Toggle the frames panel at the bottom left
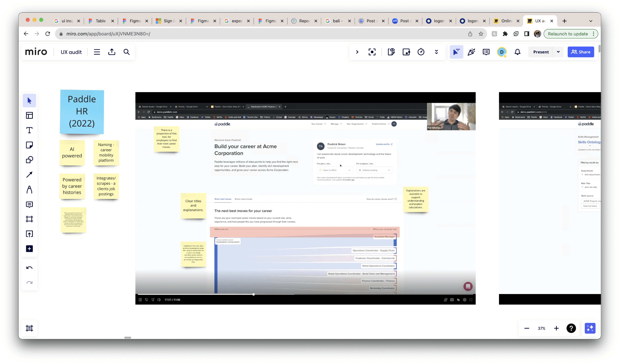The image size is (620, 364). (x=29, y=328)
